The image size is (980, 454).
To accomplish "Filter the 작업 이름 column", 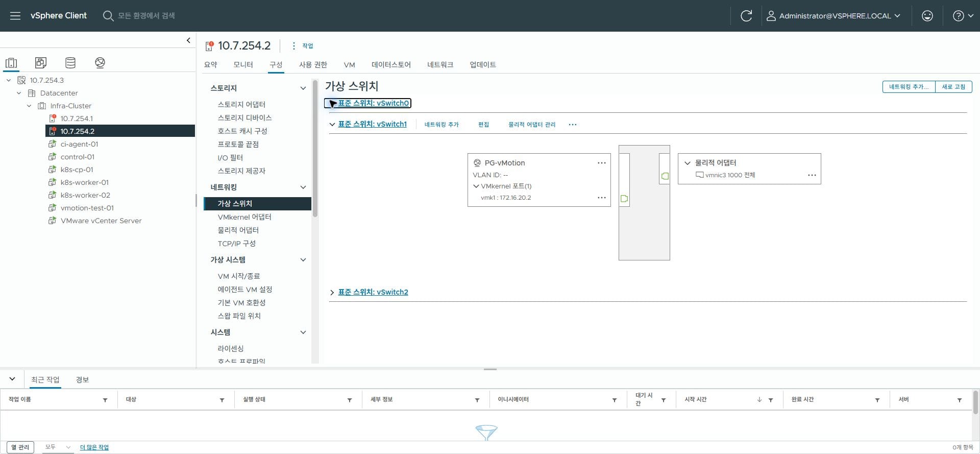I will click(105, 400).
